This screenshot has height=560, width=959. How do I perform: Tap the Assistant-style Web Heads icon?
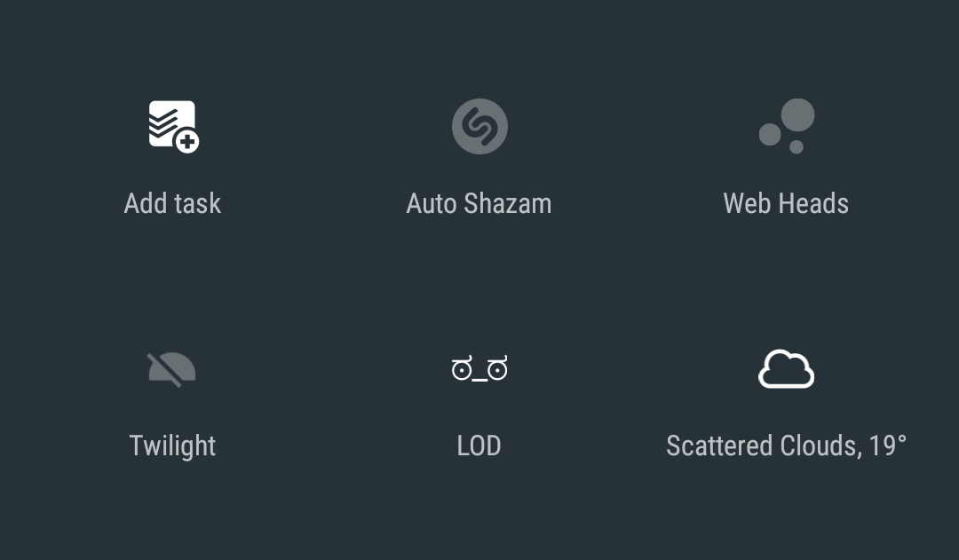click(x=785, y=126)
